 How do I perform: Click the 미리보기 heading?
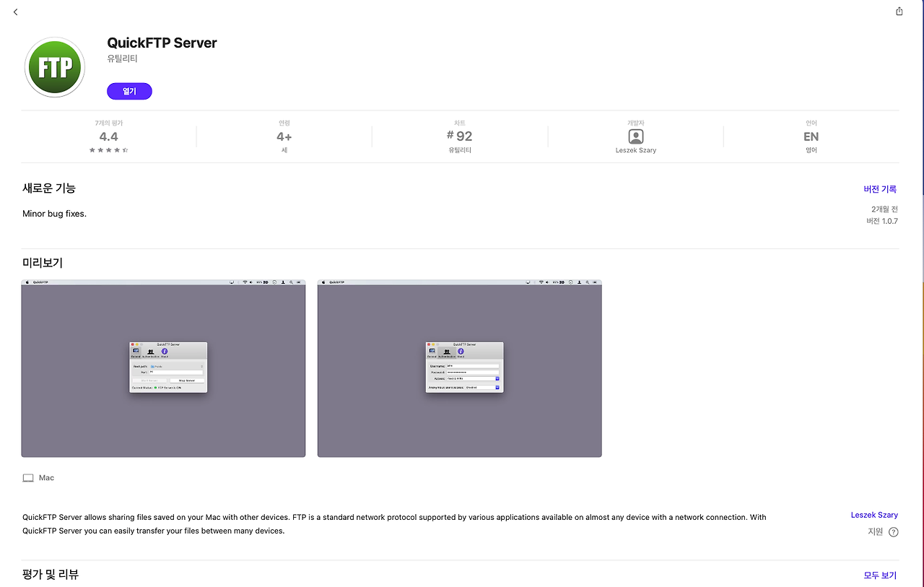[43, 263]
